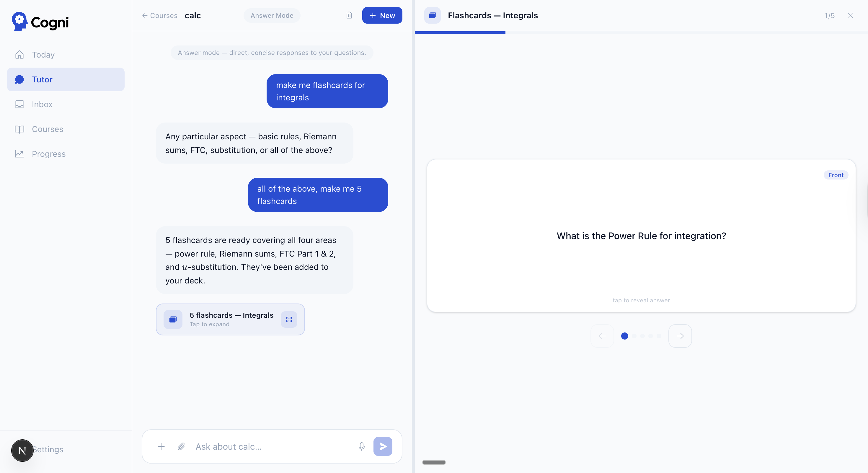
Task: Start voice input with microphone icon
Action: click(362, 446)
